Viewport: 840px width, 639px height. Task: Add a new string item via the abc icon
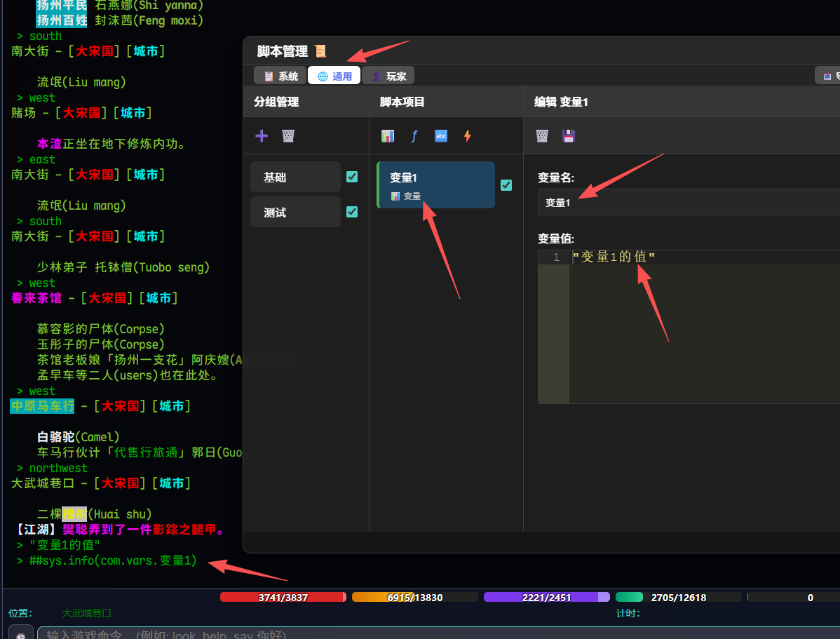[x=441, y=136]
